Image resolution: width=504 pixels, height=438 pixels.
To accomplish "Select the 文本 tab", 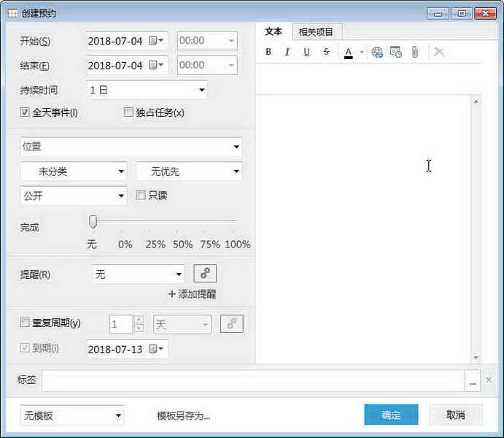I will tap(274, 31).
